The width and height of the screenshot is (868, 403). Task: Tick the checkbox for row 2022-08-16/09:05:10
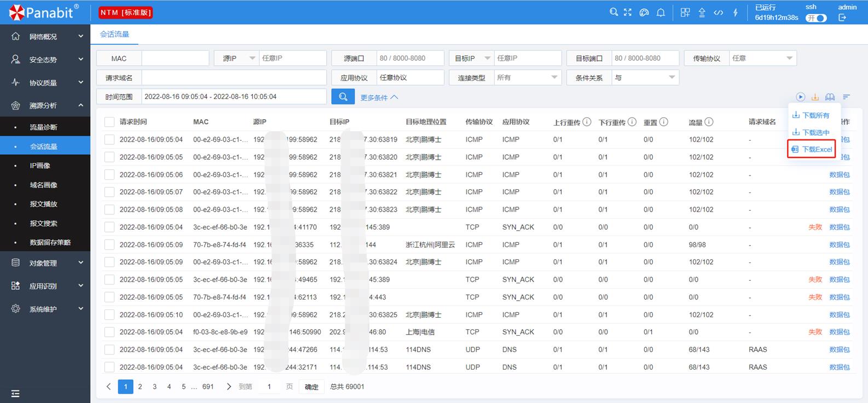[109, 314]
